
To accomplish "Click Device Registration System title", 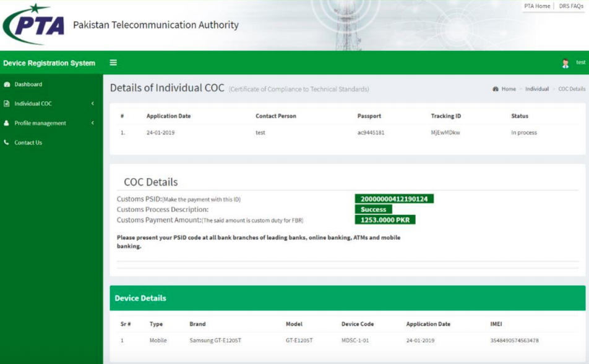I will pos(49,63).
